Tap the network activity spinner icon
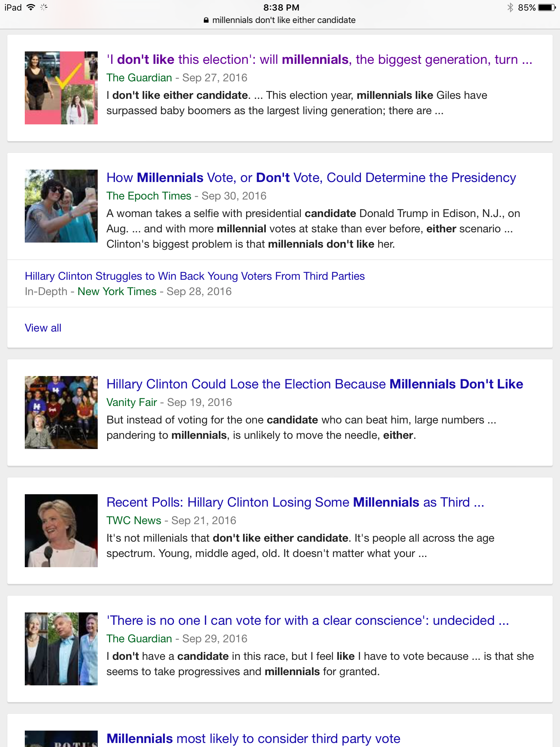The image size is (560, 747). (x=44, y=7)
